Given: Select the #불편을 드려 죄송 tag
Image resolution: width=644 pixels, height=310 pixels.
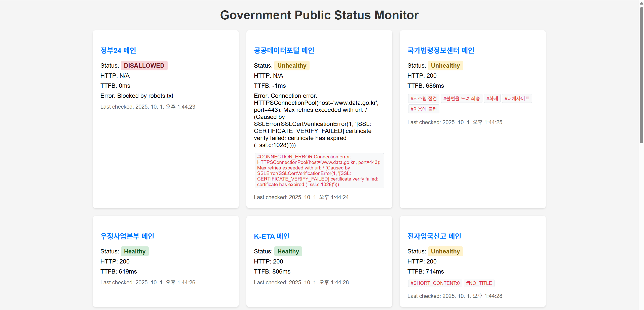Looking at the screenshot, I should 461,99.
